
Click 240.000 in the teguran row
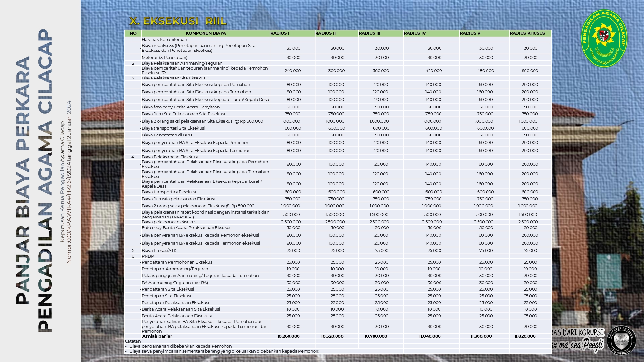[x=293, y=70]
